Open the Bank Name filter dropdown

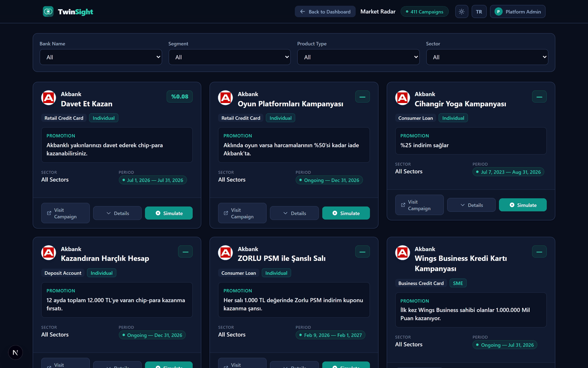point(101,57)
